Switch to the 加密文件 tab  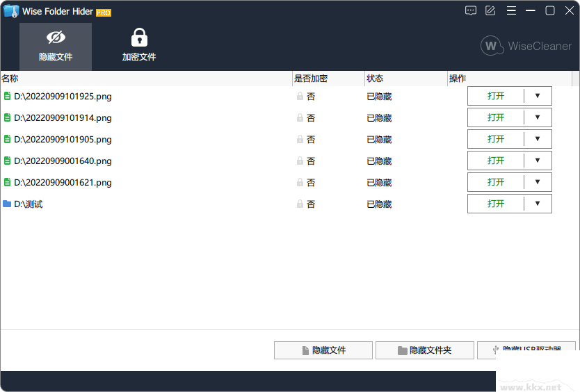(139, 47)
